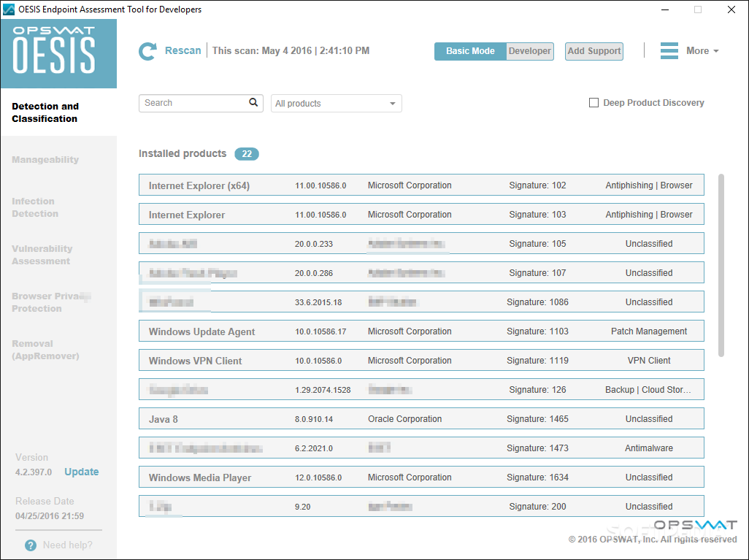Expand the More dropdown arrow
Image resolution: width=749 pixels, height=560 pixels.
pos(716,51)
